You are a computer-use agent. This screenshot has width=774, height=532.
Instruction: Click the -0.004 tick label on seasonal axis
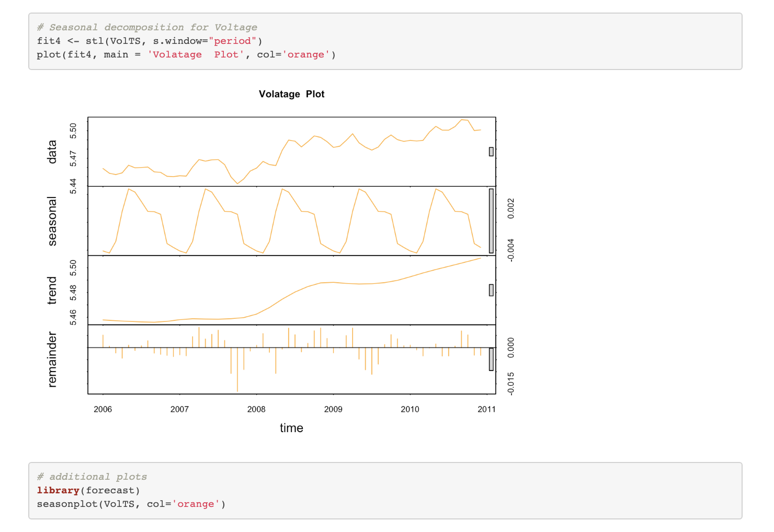[511, 250]
